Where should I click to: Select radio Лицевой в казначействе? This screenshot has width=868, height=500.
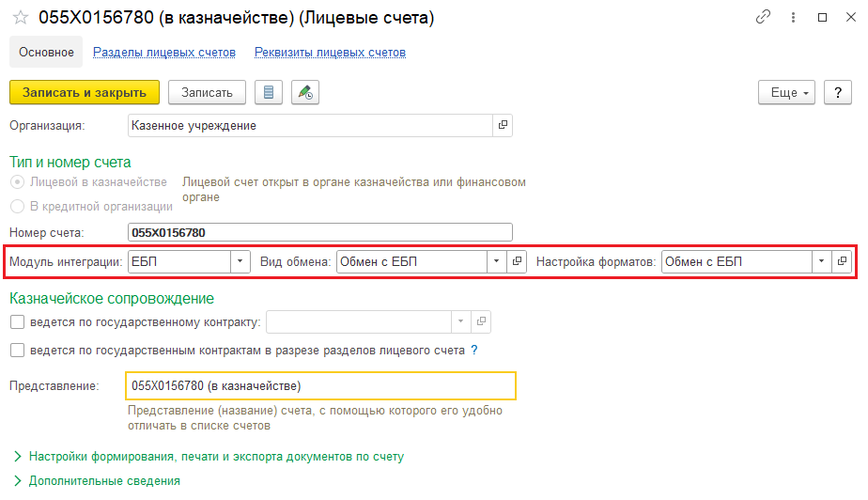pos(17,182)
